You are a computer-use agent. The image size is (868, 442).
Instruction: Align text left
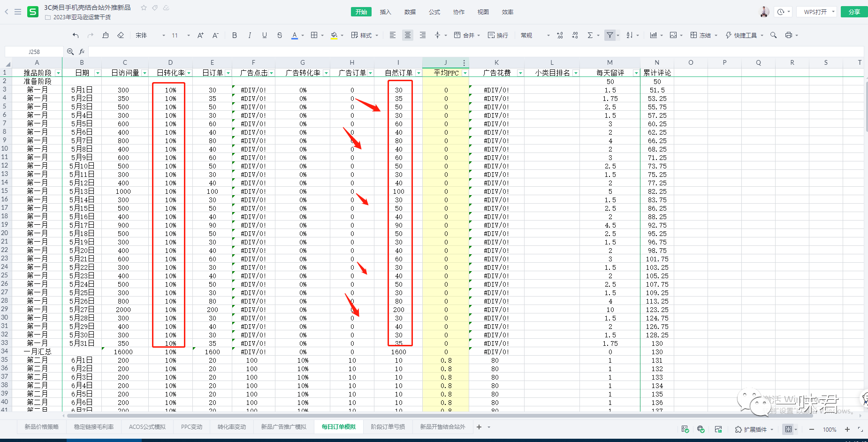click(393, 35)
